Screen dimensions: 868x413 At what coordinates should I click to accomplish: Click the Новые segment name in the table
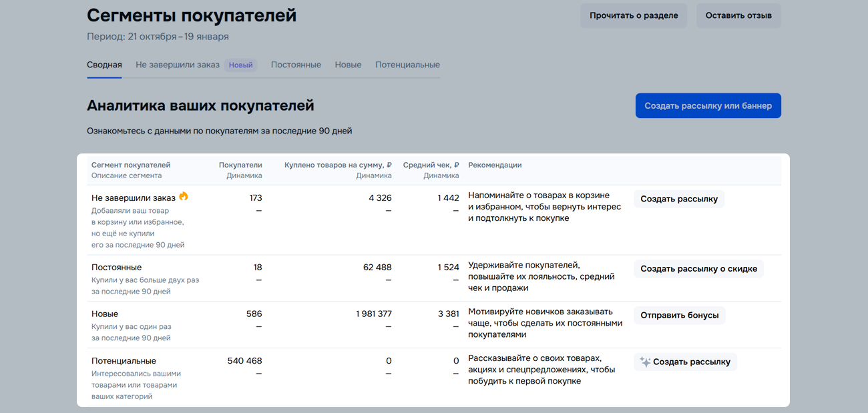click(x=105, y=314)
